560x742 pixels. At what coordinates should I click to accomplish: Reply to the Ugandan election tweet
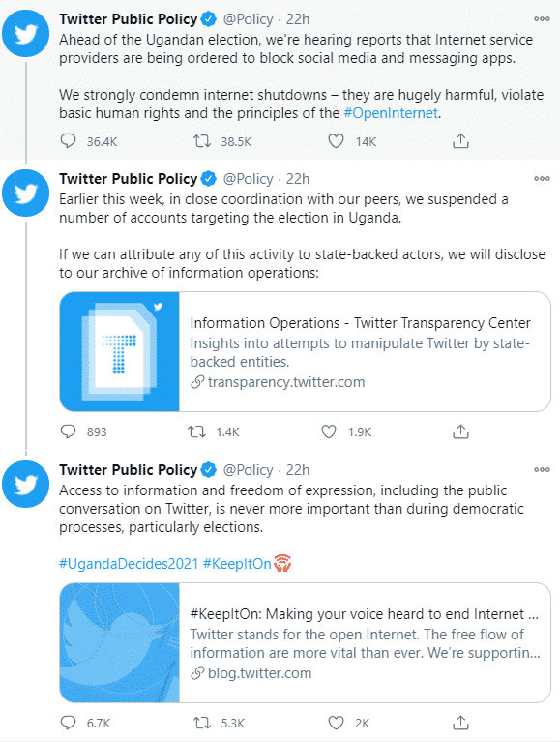68,141
